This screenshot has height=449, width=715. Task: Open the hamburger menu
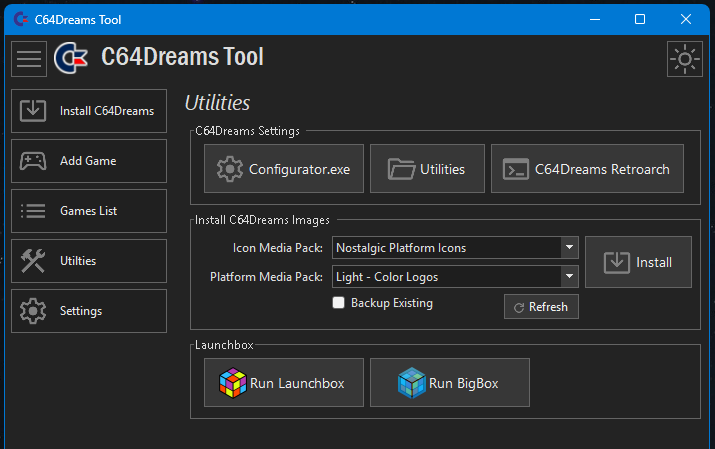click(x=29, y=59)
